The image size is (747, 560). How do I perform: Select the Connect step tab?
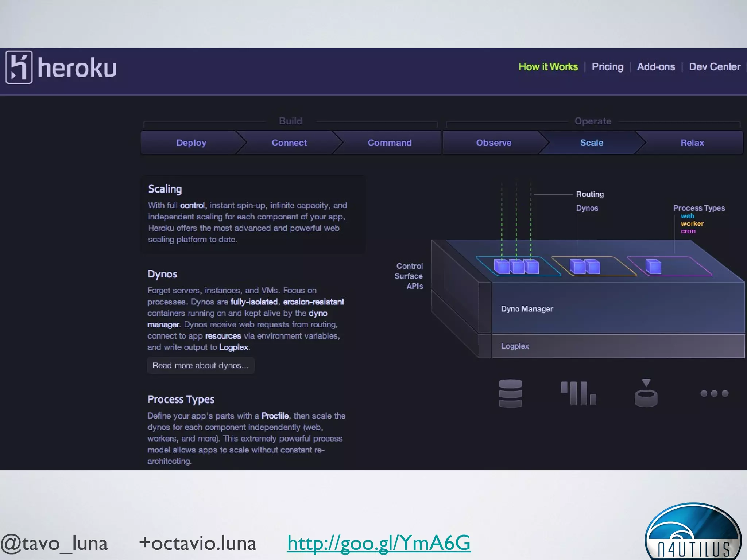(289, 143)
